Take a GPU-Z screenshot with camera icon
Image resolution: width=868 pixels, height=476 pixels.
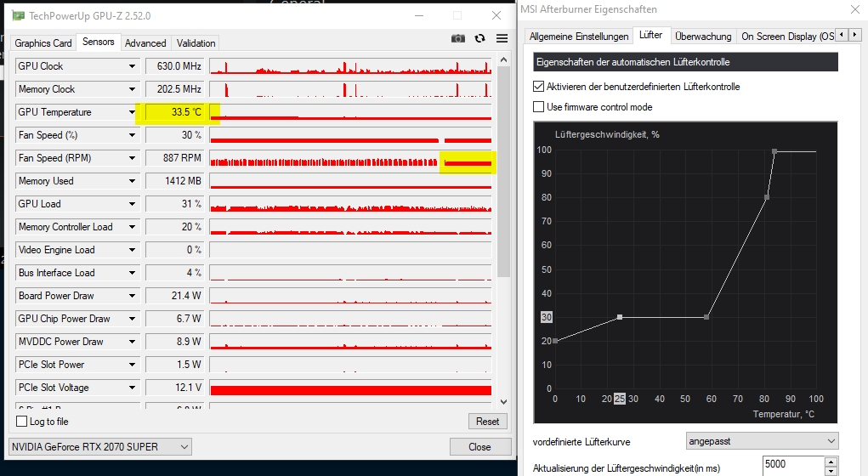click(457, 38)
